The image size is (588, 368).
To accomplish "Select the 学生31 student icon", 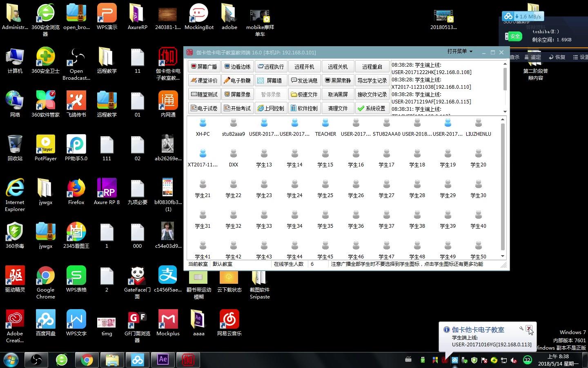I will (x=203, y=219).
